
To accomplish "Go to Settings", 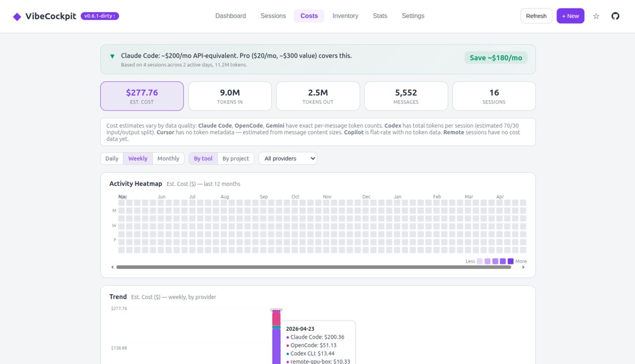I will coord(413,16).
